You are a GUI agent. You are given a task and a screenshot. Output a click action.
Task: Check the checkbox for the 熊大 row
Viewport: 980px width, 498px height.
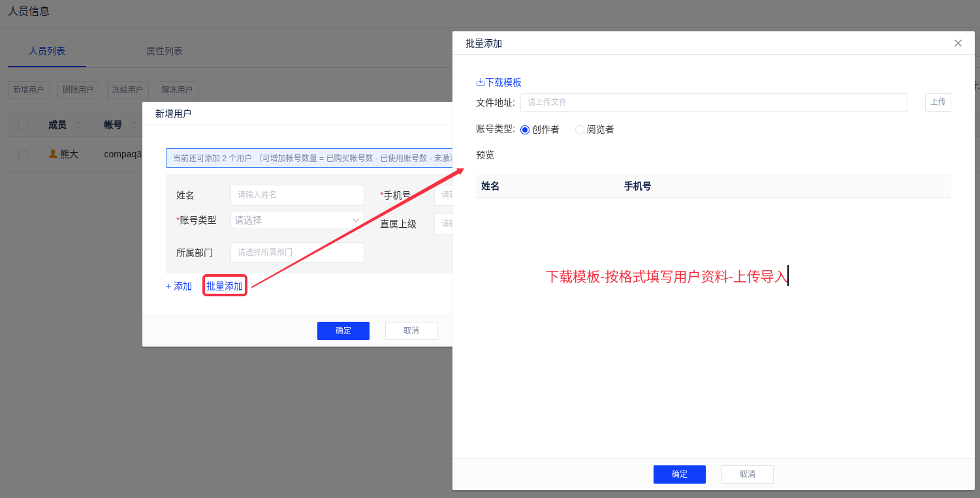click(23, 155)
